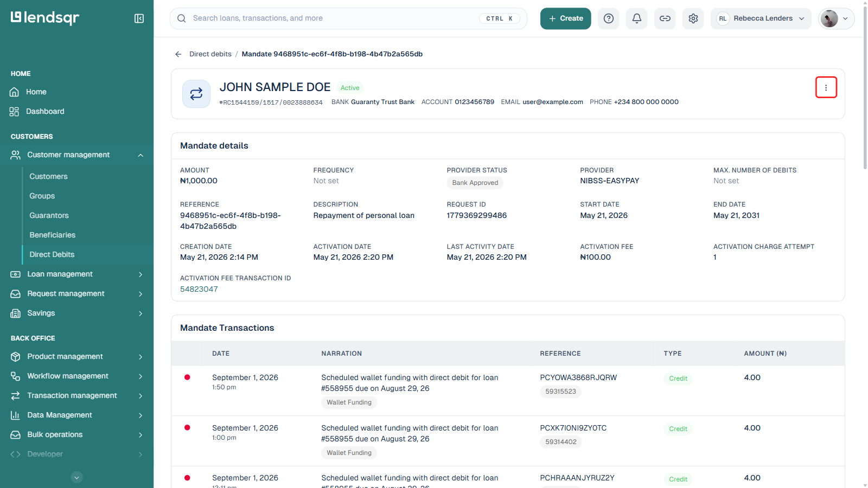This screenshot has width=868, height=488.
Task: Expand Workflow management section
Action: pyautogui.click(x=76, y=376)
